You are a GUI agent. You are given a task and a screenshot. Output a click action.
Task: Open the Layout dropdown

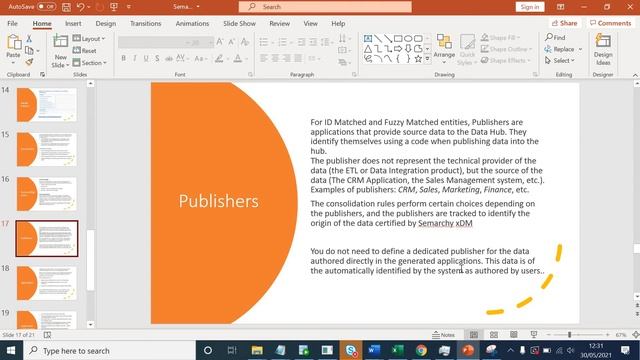tap(89, 39)
